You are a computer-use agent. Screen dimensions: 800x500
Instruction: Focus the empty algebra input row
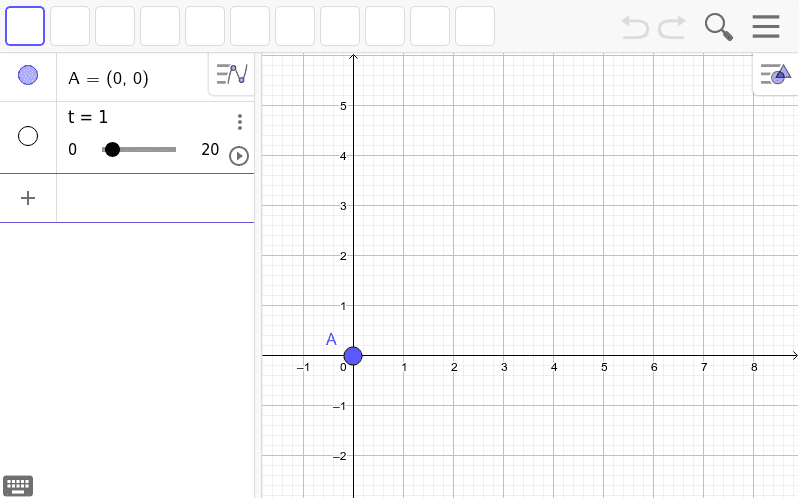(155, 198)
